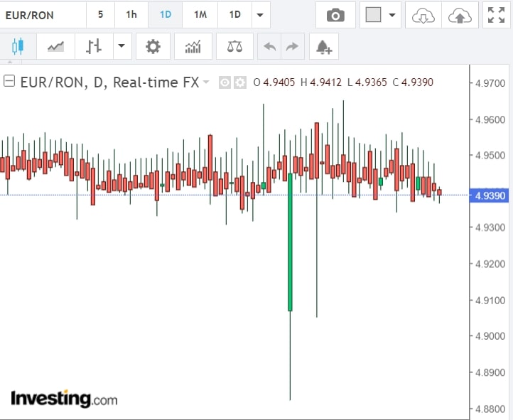
Task: Save chart layout to the cloud
Action: click(x=460, y=15)
